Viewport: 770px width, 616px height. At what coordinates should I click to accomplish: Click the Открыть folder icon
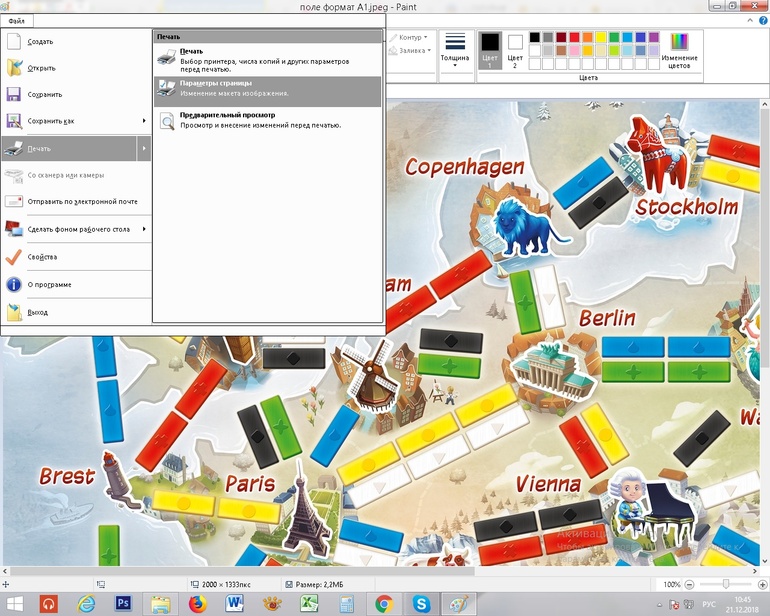(14, 68)
